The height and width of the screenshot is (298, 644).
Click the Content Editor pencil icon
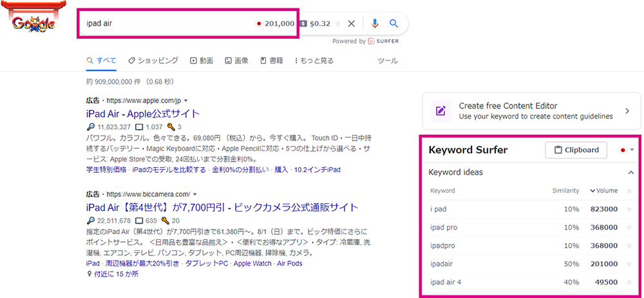pos(440,111)
